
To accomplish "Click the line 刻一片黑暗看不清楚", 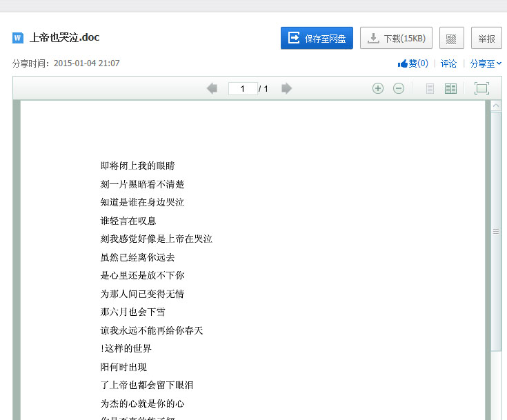I will tap(142, 184).
